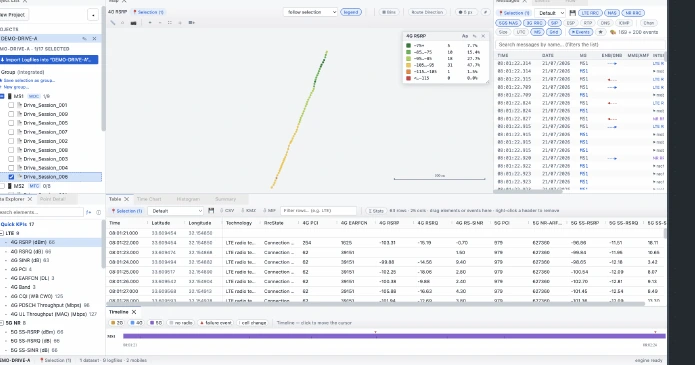Switch to the Summary tab
This screenshot has height=365, width=695.
click(x=225, y=199)
